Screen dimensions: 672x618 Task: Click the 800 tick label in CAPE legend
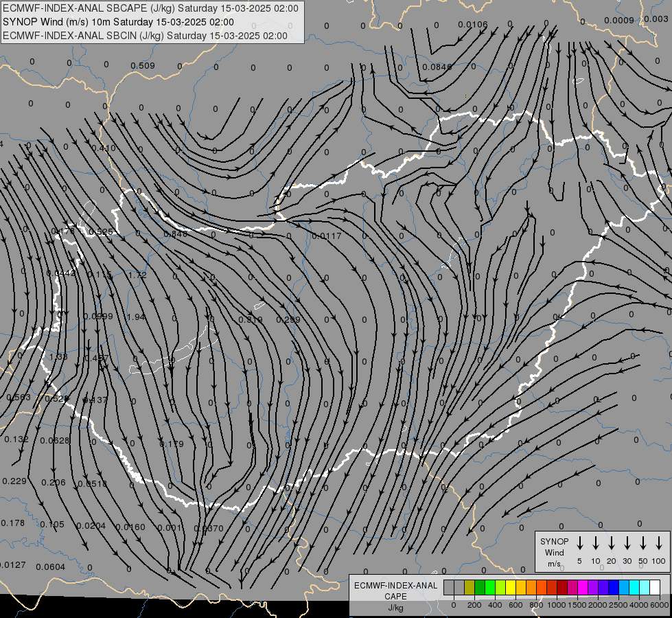536,605
